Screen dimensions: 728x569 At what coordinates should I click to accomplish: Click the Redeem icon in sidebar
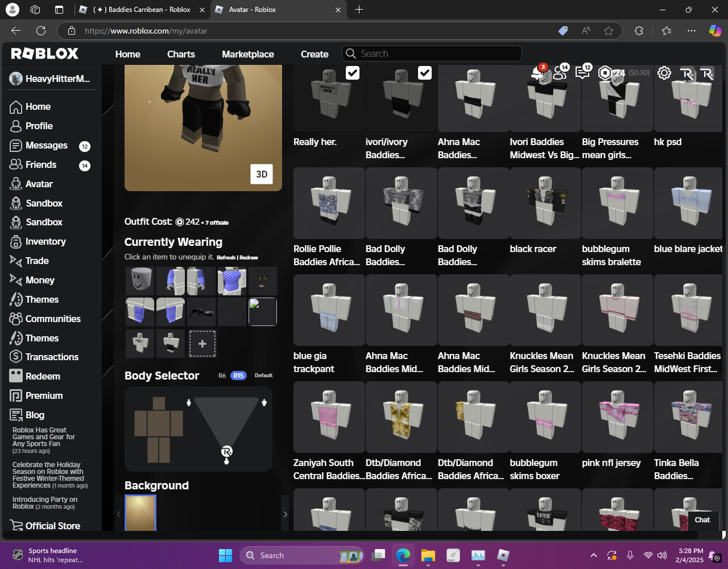tap(16, 376)
